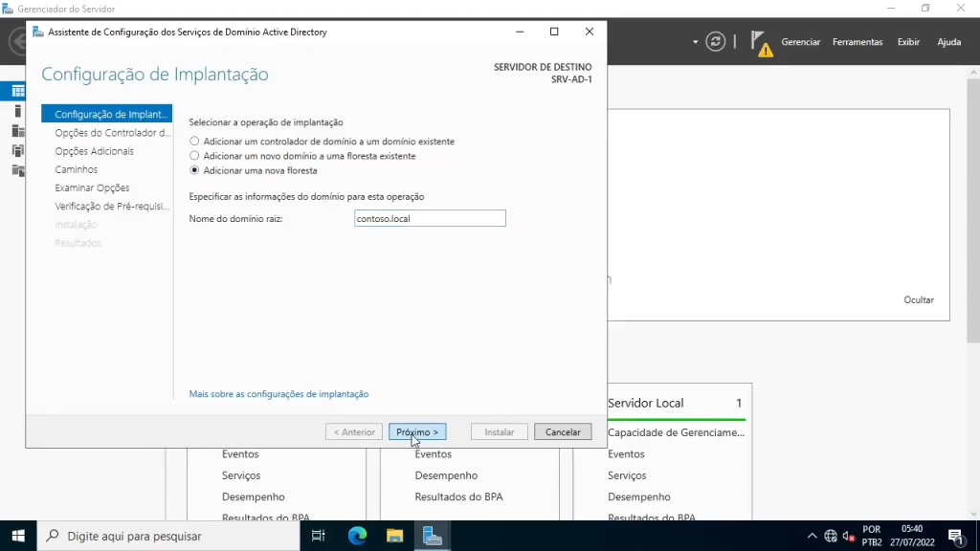The width and height of the screenshot is (980, 551).
Task: Open 'Eventos' in the left tile
Action: pyautogui.click(x=240, y=454)
